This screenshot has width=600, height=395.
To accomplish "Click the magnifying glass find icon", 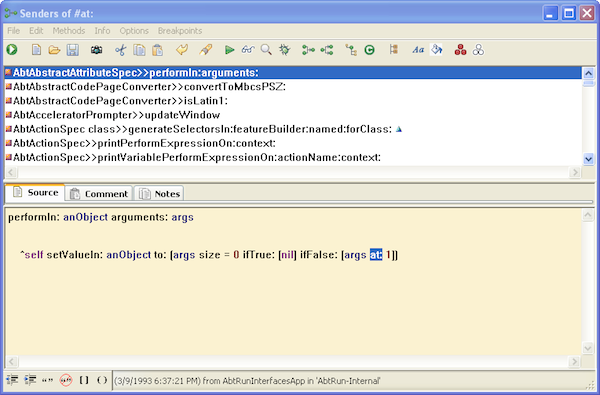I will [x=266, y=50].
